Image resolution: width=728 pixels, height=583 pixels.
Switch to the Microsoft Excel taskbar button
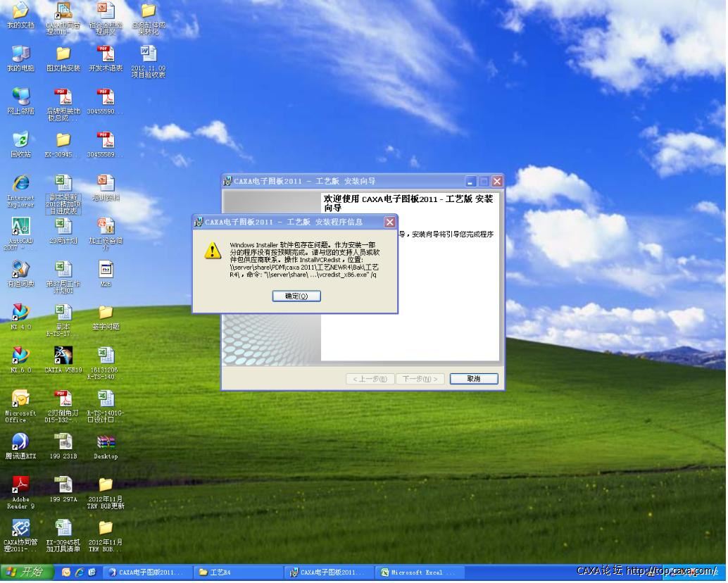coord(420,572)
